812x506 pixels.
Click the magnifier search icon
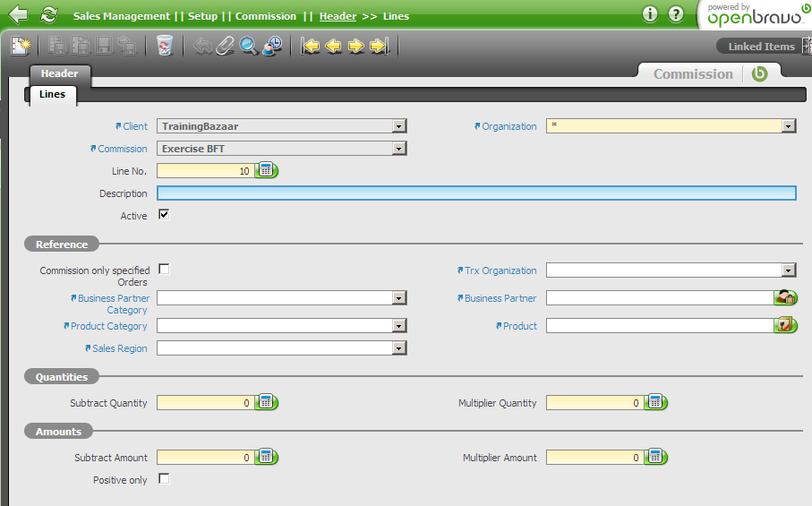click(249, 46)
